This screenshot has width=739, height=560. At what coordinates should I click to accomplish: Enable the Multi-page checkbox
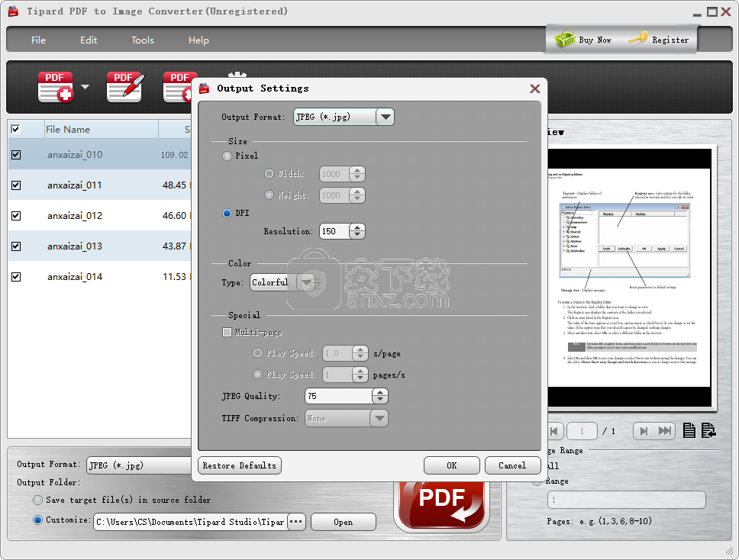(x=228, y=333)
